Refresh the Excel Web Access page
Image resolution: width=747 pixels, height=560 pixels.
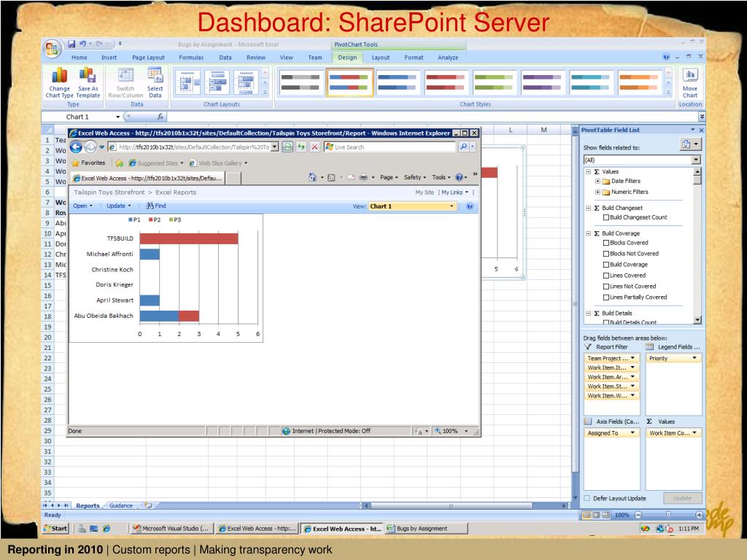pos(301,147)
